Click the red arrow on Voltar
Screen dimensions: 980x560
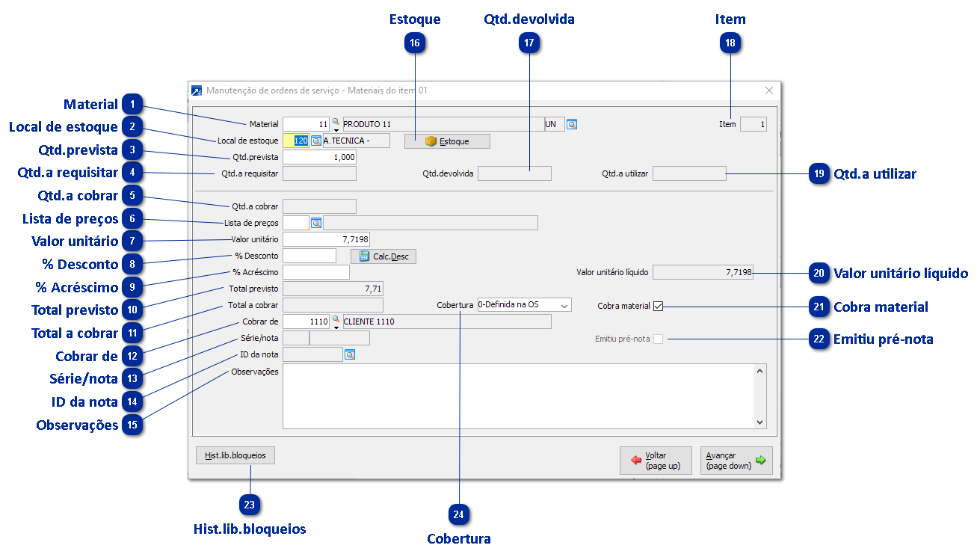637,461
